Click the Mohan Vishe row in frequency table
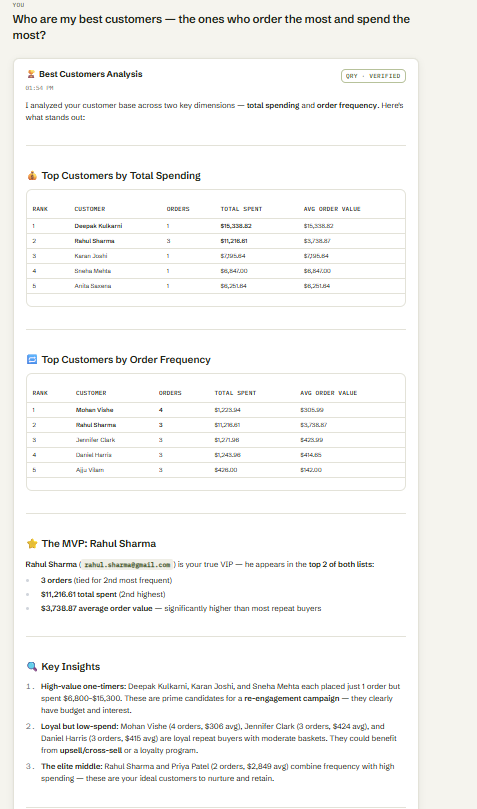 click(216, 410)
